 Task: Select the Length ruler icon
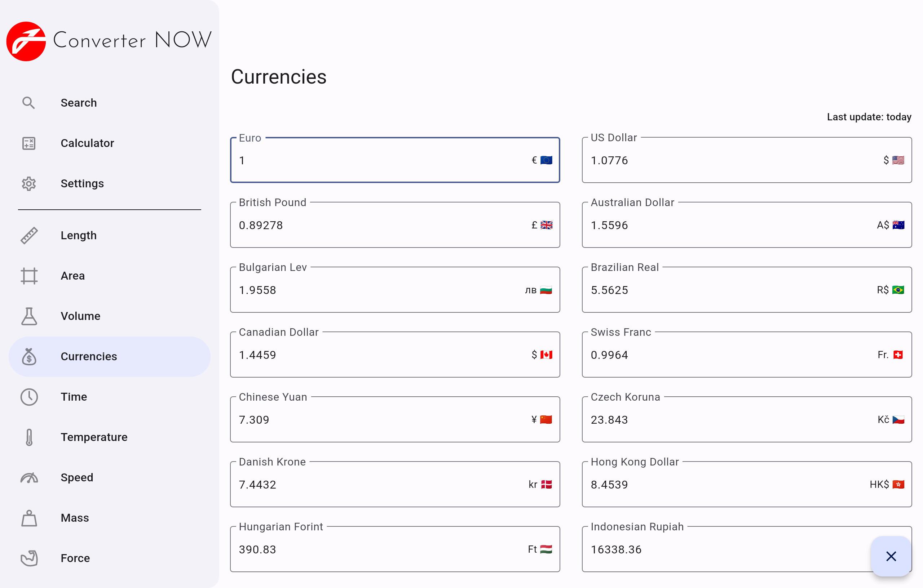29,235
